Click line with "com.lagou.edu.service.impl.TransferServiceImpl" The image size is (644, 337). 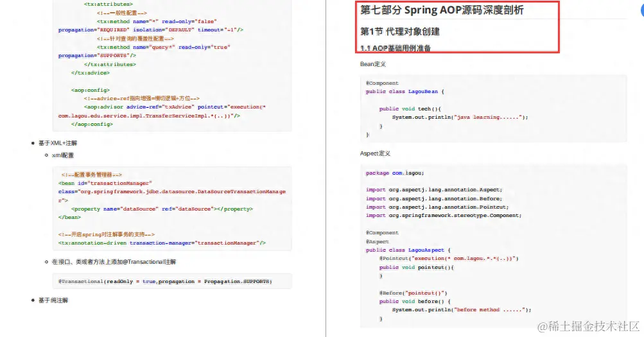[x=149, y=116]
